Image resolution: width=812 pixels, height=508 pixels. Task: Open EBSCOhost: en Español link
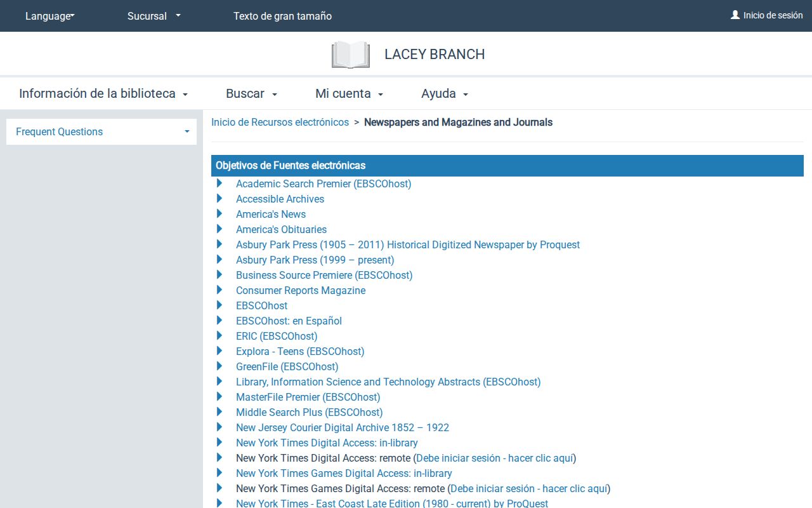pyautogui.click(x=289, y=321)
